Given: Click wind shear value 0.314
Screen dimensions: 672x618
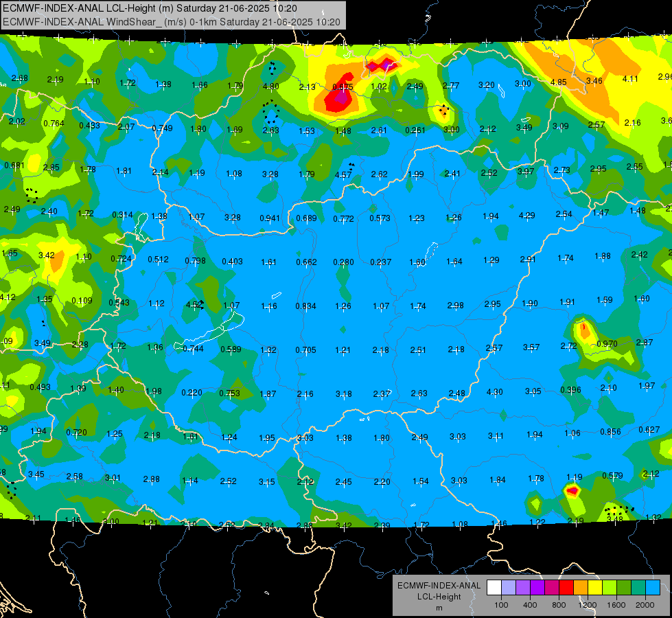Looking at the screenshot, I should coord(122,215).
